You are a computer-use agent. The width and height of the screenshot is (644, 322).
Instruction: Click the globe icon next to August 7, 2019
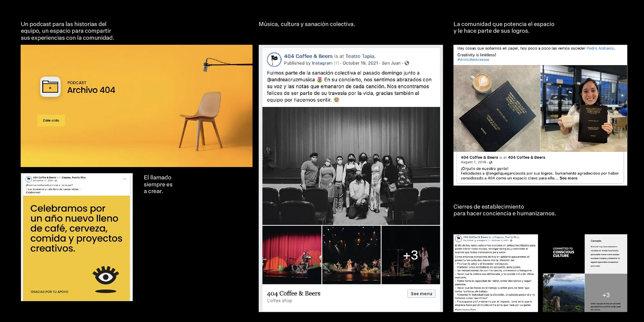(490, 162)
